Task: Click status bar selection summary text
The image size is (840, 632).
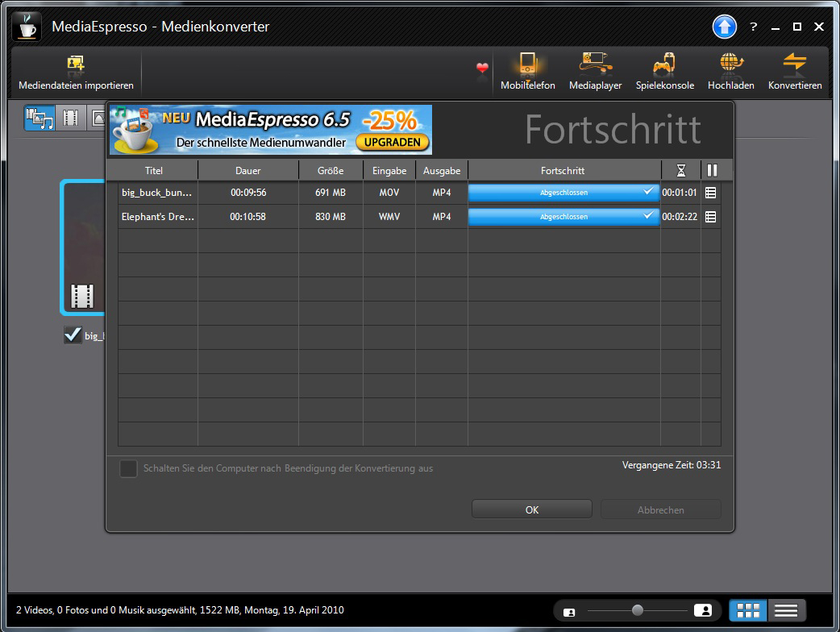Action: 180,610
